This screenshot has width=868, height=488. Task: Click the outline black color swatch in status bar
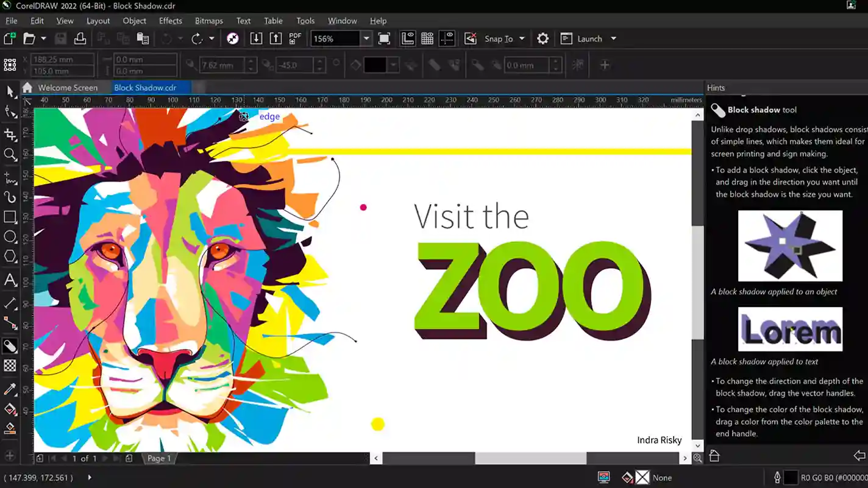click(791, 478)
